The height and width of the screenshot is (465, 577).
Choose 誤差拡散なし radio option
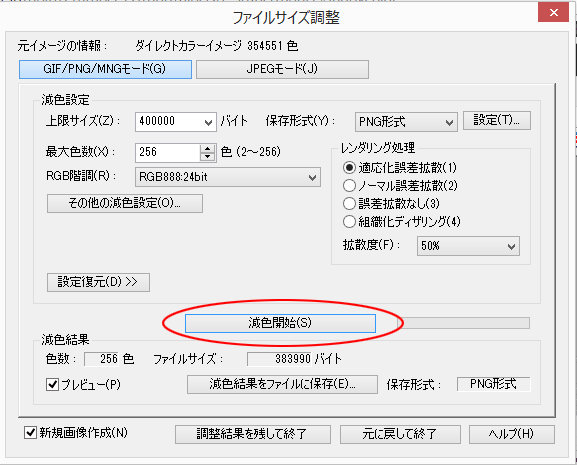349,203
